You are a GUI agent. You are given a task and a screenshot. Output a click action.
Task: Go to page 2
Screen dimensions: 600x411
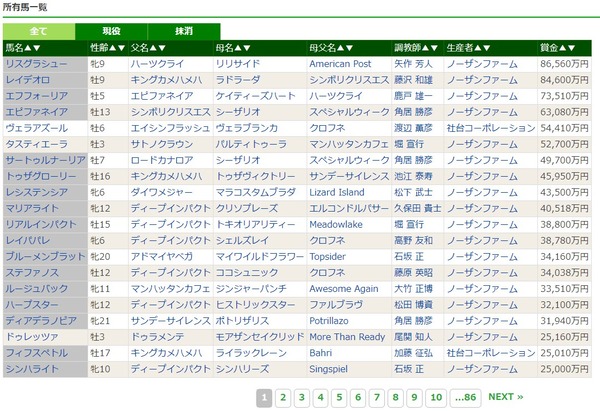pos(283,398)
